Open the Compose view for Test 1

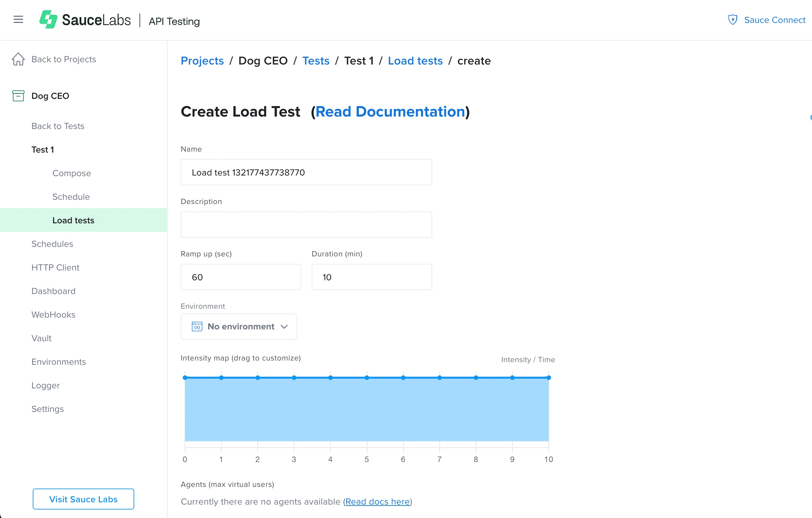71,173
